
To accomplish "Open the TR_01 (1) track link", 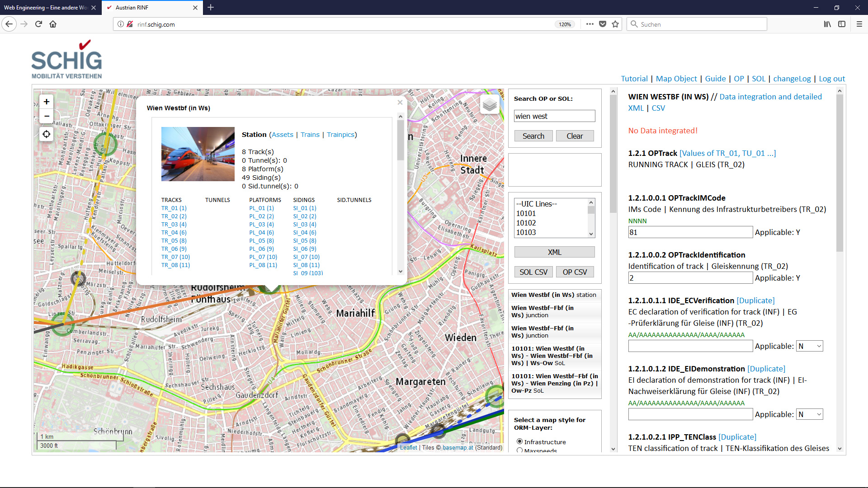I will [x=174, y=208].
